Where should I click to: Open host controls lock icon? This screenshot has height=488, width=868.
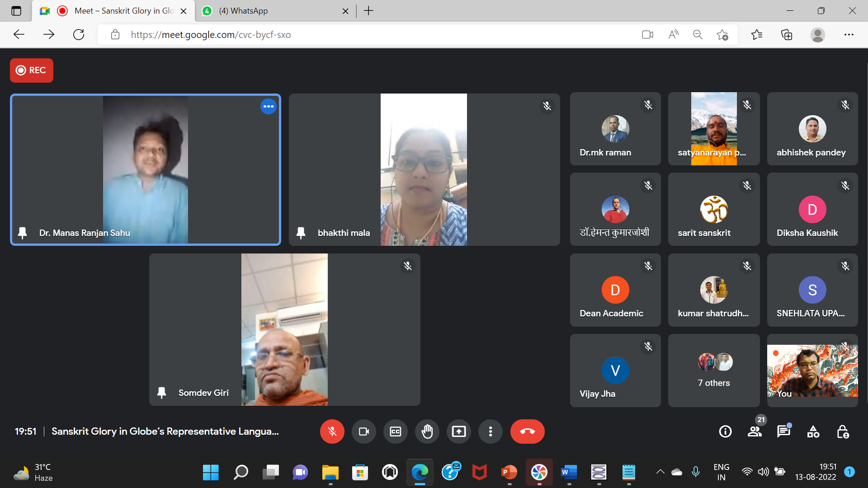click(x=843, y=432)
